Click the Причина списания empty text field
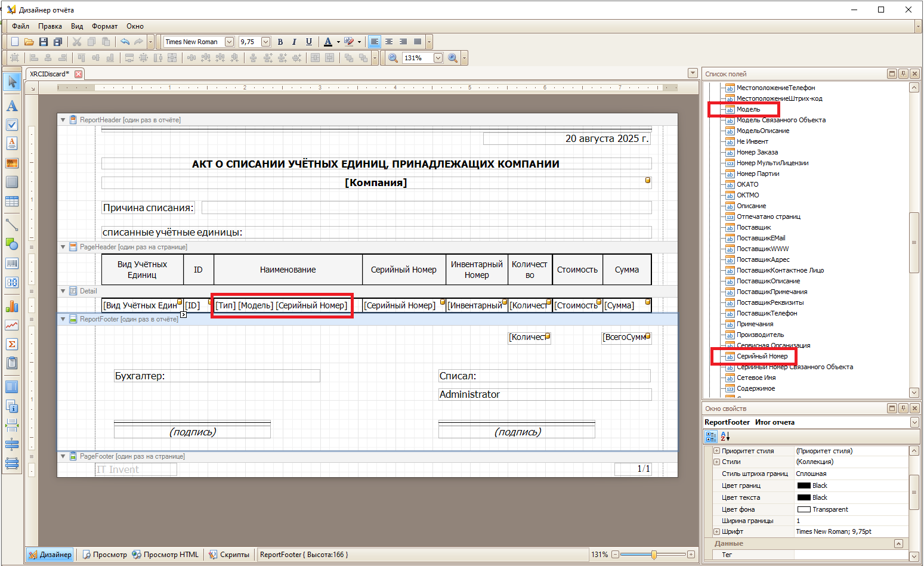 pyautogui.click(x=426, y=208)
